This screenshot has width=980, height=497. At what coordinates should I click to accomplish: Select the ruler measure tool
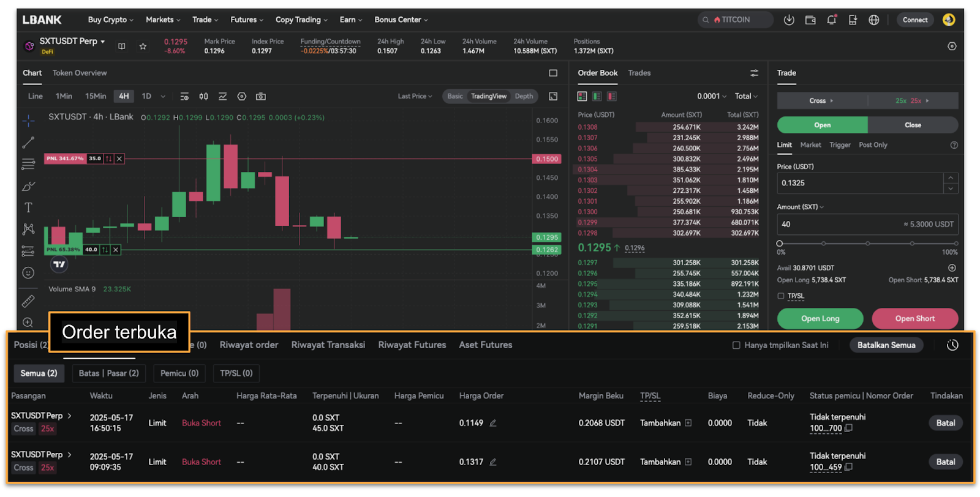pos(28,301)
